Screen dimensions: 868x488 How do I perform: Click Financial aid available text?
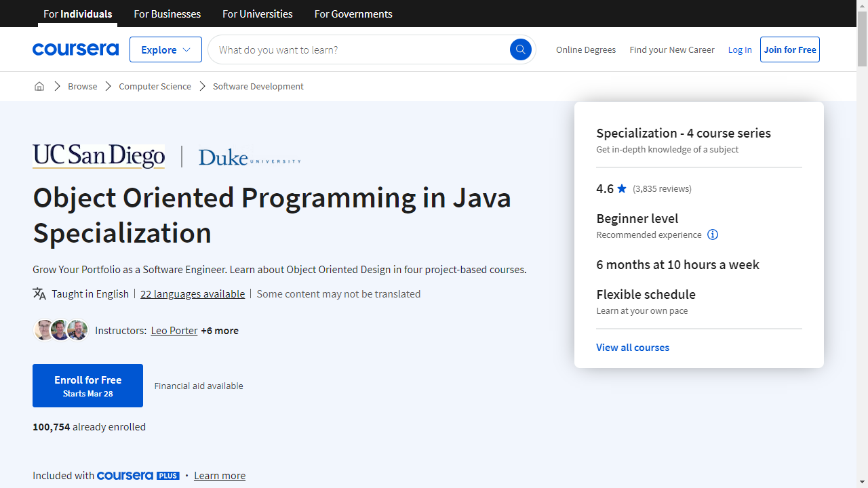tap(199, 386)
